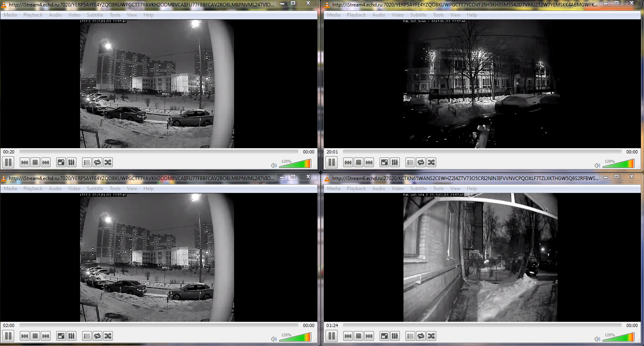Click the seek bar in top-left window
The width and height of the screenshot is (644, 346).
[x=159, y=152]
